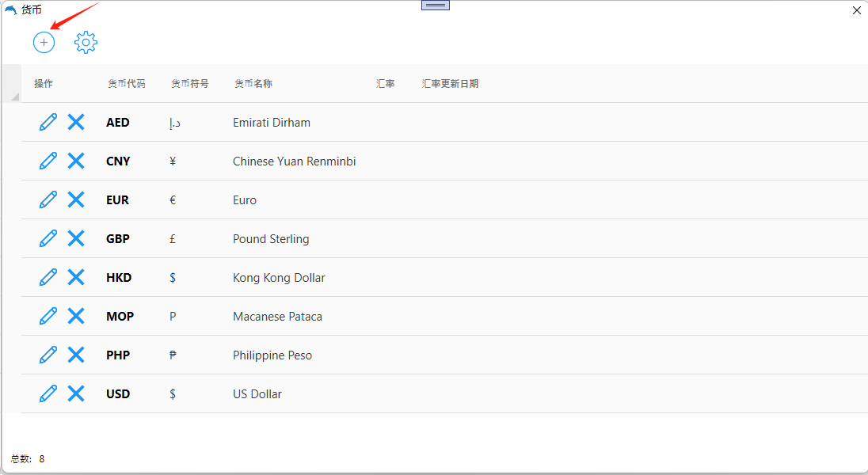Select the Pound Sterling name cell
The height and width of the screenshot is (475, 868).
click(x=271, y=239)
